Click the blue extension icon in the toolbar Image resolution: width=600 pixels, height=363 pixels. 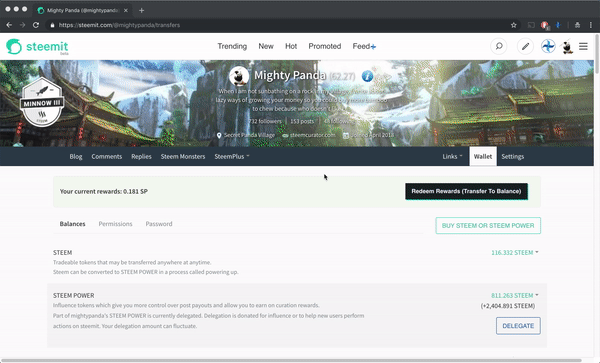pyautogui.click(x=558, y=25)
